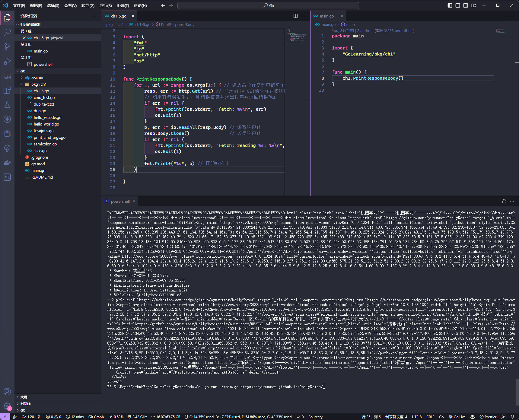This screenshot has width=519, height=420.
Task: Open the Testing flask view
Action: click(x=7, y=105)
